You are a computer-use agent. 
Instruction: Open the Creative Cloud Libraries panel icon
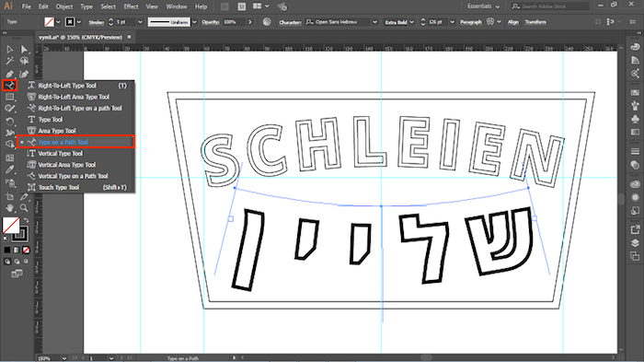coord(635,184)
